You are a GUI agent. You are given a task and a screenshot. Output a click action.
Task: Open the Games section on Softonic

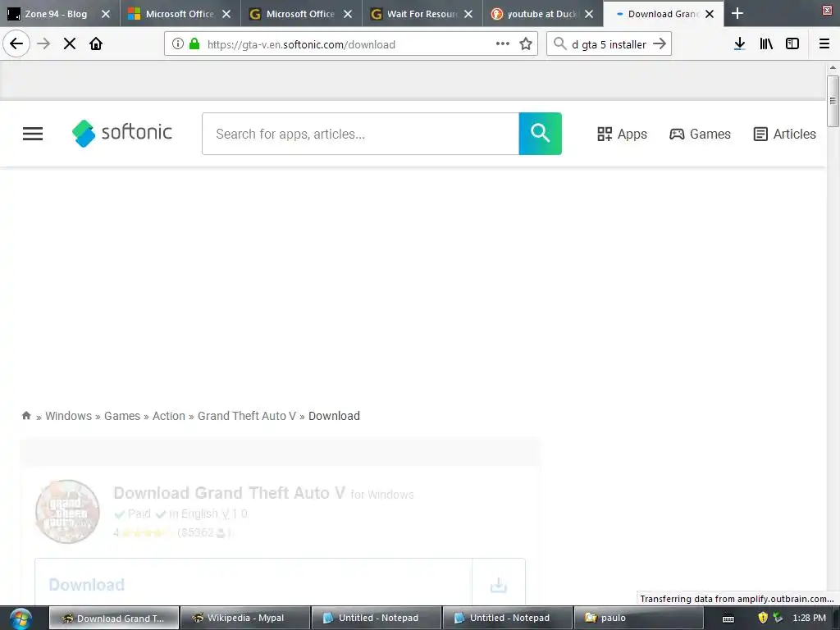(x=700, y=134)
